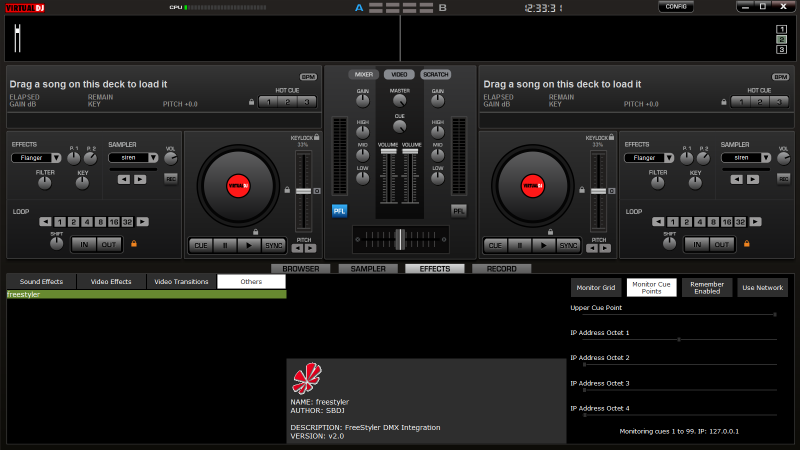Open the right deck effects dropdown (Flanger)

(x=669, y=158)
